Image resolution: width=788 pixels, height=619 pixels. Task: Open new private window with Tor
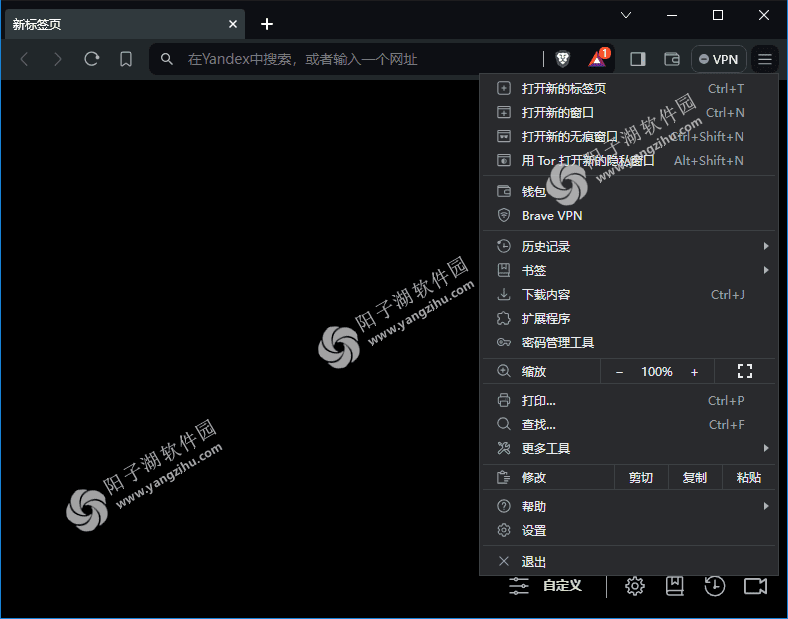click(628, 161)
